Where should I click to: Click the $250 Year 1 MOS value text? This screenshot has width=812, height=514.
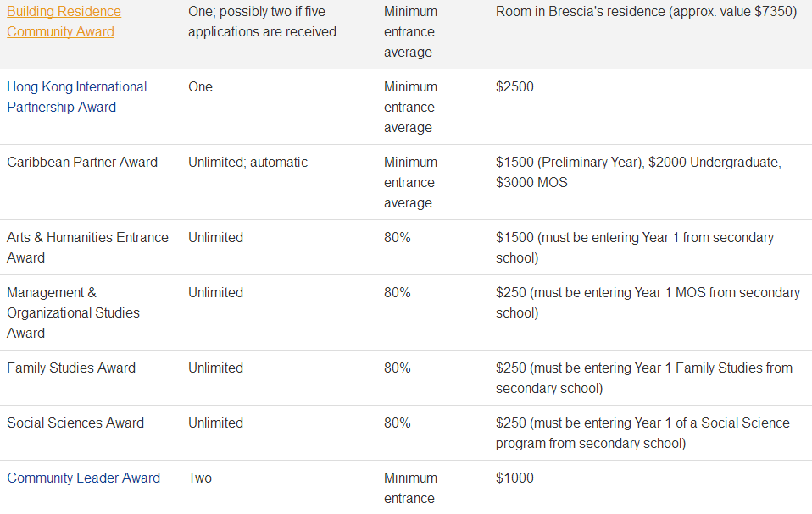[647, 302]
